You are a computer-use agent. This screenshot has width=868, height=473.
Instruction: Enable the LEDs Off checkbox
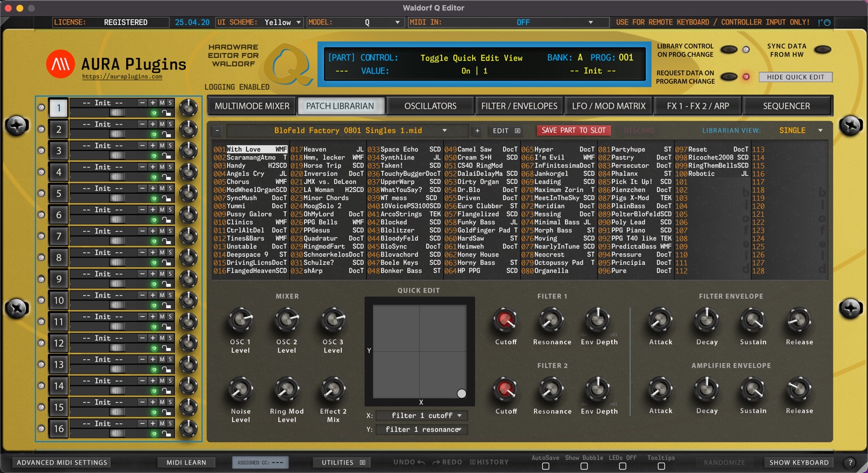click(x=623, y=466)
